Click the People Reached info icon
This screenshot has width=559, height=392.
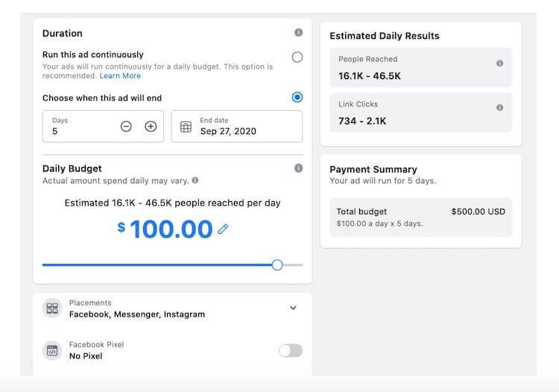click(499, 63)
